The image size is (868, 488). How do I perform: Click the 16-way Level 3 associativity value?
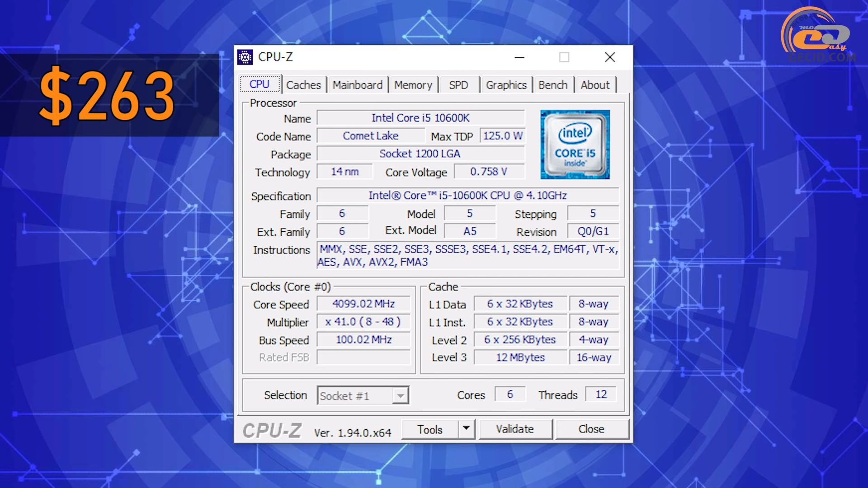click(594, 357)
